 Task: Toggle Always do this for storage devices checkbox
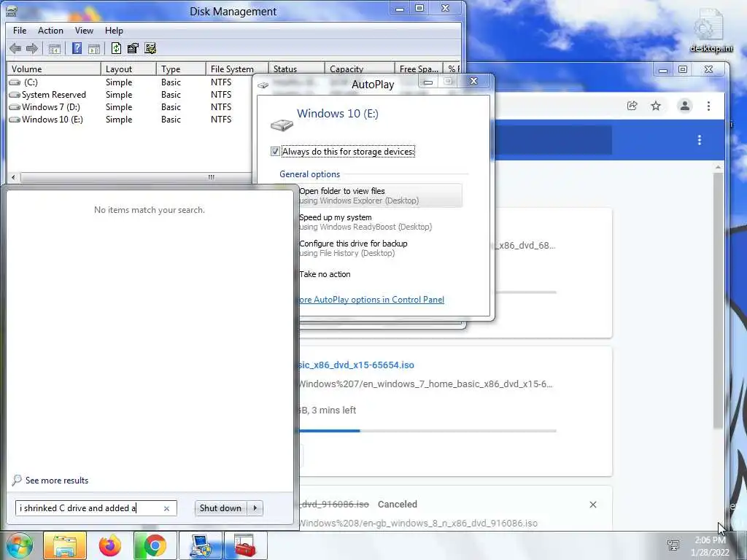click(275, 152)
